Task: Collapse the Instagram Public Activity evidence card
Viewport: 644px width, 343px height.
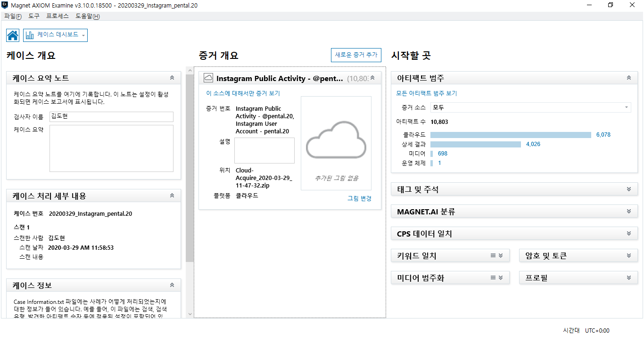Action: click(x=372, y=78)
